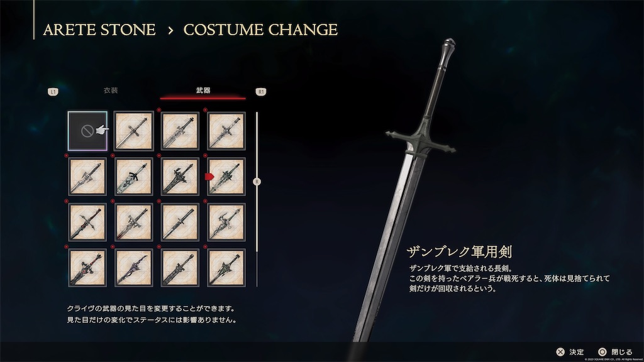Click the R stick scrollbar handle
The width and height of the screenshot is (644, 362).
(257, 182)
